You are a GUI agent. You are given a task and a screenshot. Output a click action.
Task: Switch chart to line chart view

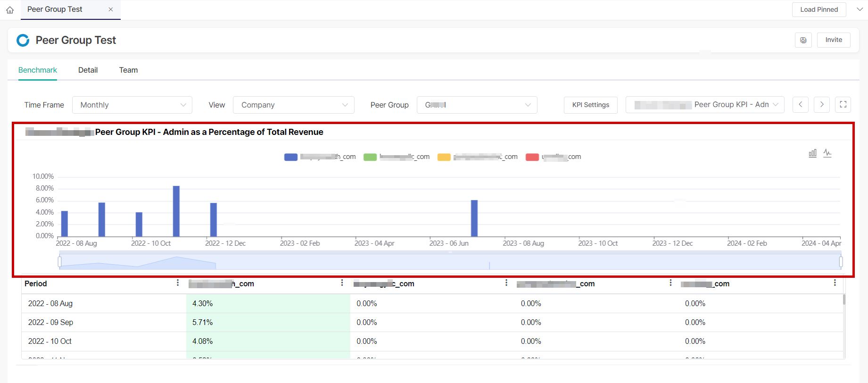[827, 153]
